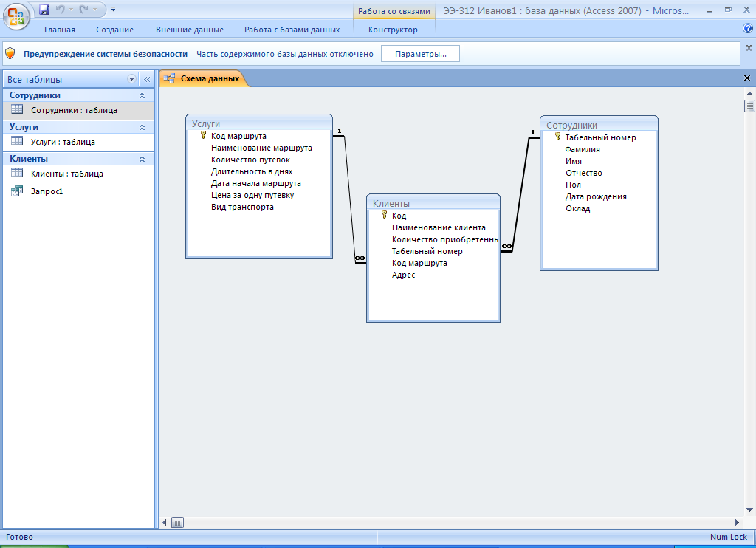Select the Схема данных document tab
This screenshot has height=548, width=756.
point(204,78)
